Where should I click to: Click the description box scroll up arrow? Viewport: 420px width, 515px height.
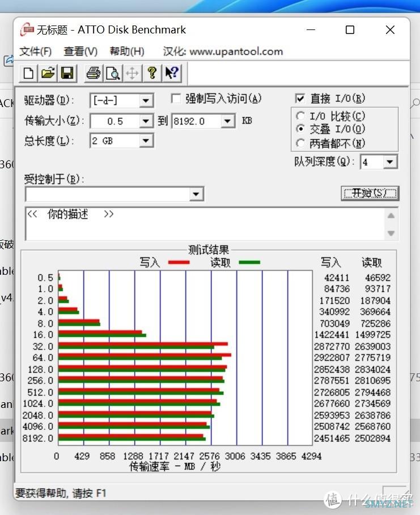click(x=391, y=216)
